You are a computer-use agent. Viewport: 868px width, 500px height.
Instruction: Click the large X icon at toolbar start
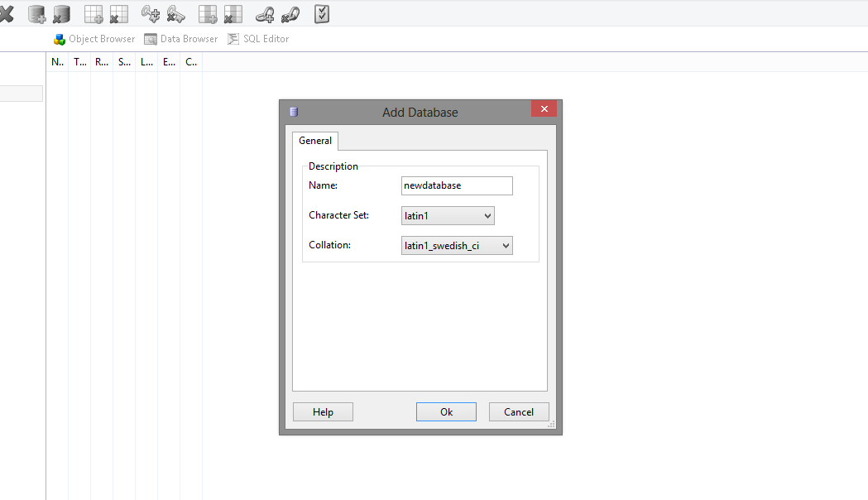[x=6, y=14]
